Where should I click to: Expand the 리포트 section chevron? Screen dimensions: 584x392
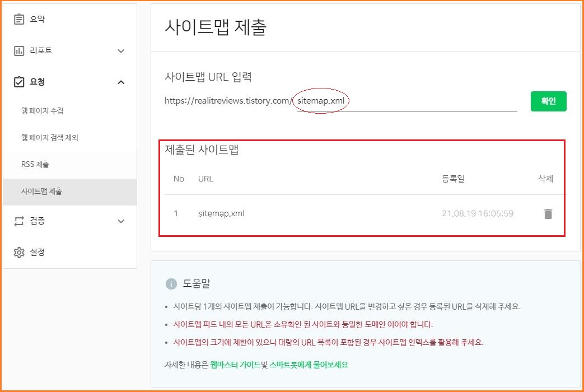[x=121, y=51]
